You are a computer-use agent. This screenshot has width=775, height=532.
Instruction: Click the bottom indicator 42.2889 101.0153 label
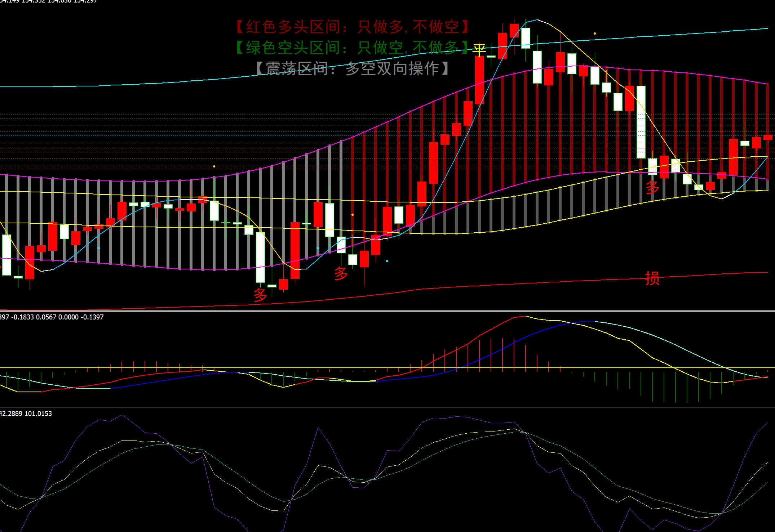[x=26, y=414]
